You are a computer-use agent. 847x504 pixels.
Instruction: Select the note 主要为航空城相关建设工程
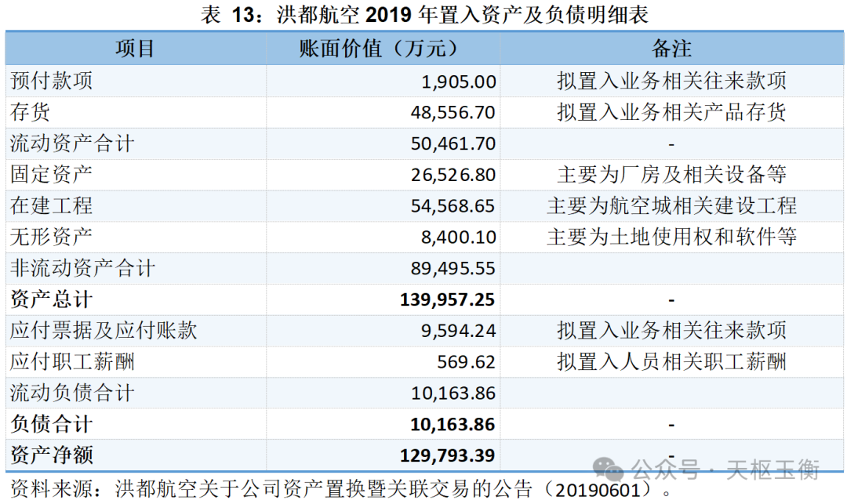tap(671, 206)
